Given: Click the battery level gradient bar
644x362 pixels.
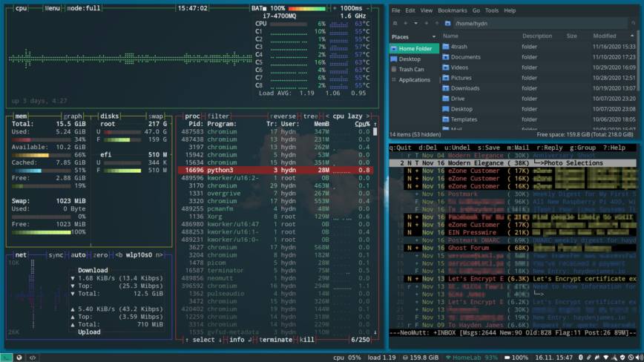Looking at the screenshot, I should (x=307, y=8).
